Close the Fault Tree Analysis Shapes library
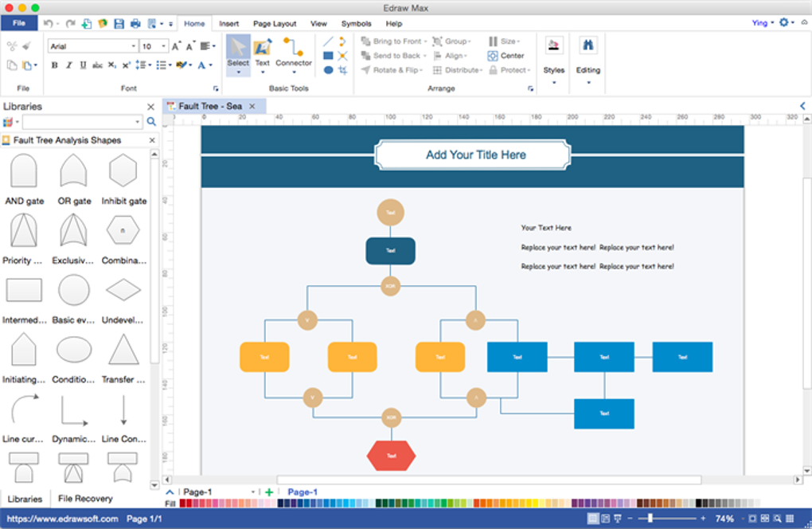Viewport: 812px width, 529px height. pos(152,140)
